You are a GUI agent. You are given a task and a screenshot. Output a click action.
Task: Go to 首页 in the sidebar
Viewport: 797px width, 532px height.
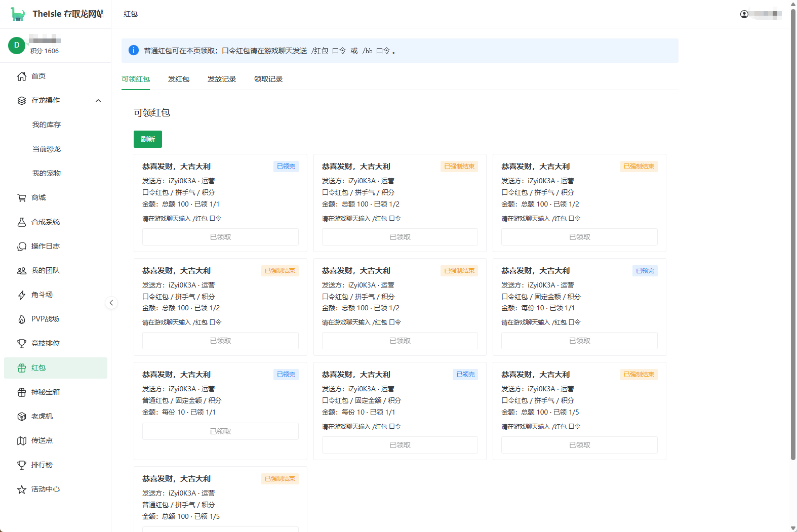(56, 76)
